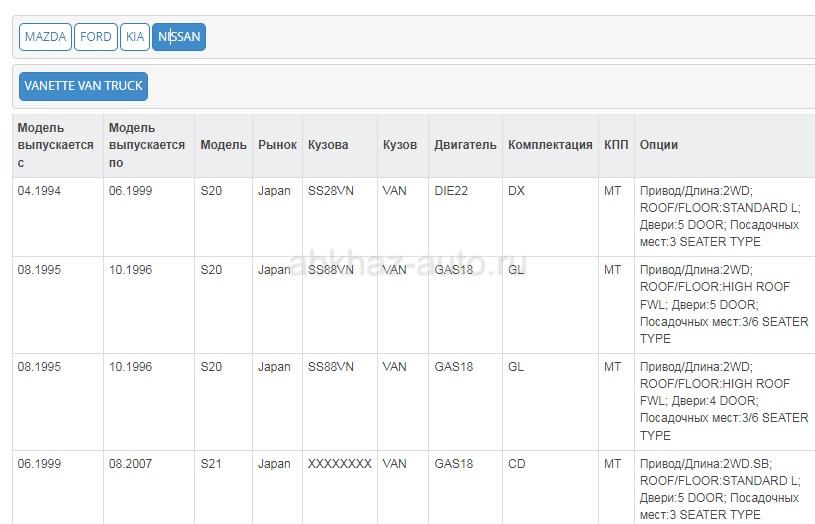Screen dimensions: 815x524
Task: Click the active NISSAN brand button
Action: tap(179, 37)
